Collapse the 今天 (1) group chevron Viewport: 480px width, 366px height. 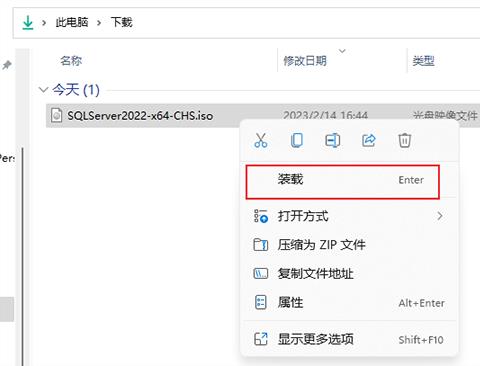click(43, 90)
